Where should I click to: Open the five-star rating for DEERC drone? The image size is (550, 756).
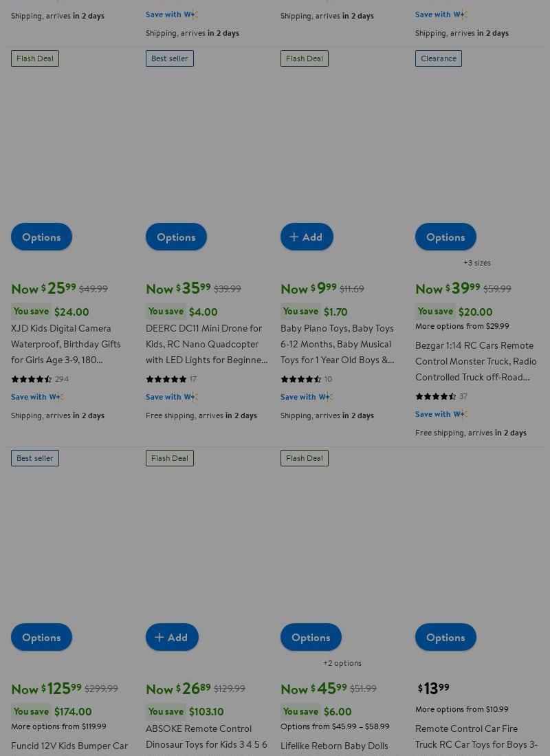pos(166,379)
